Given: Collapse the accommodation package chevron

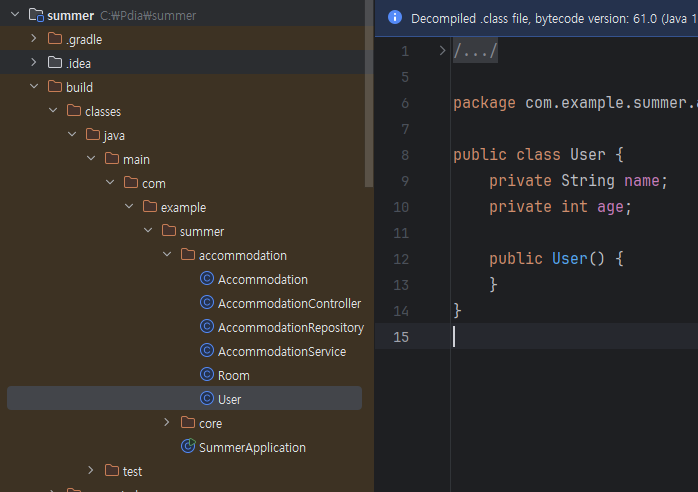Looking at the screenshot, I should pos(167,255).
